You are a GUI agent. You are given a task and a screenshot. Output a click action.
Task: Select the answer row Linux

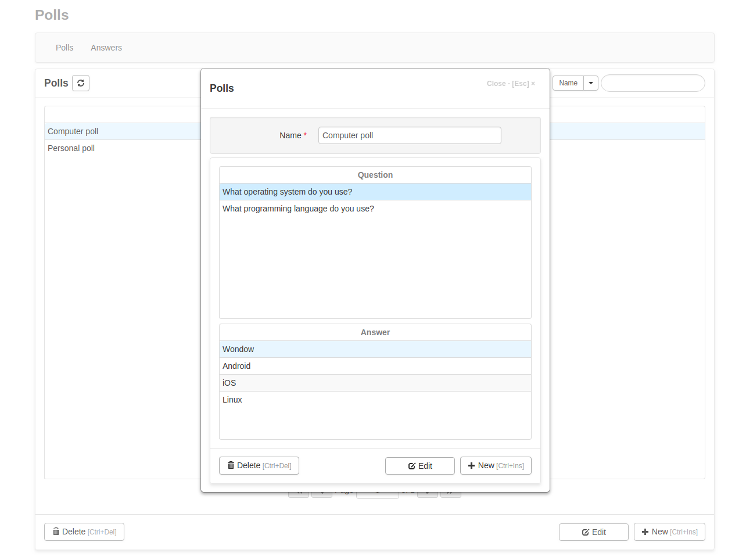coord(375,400)
